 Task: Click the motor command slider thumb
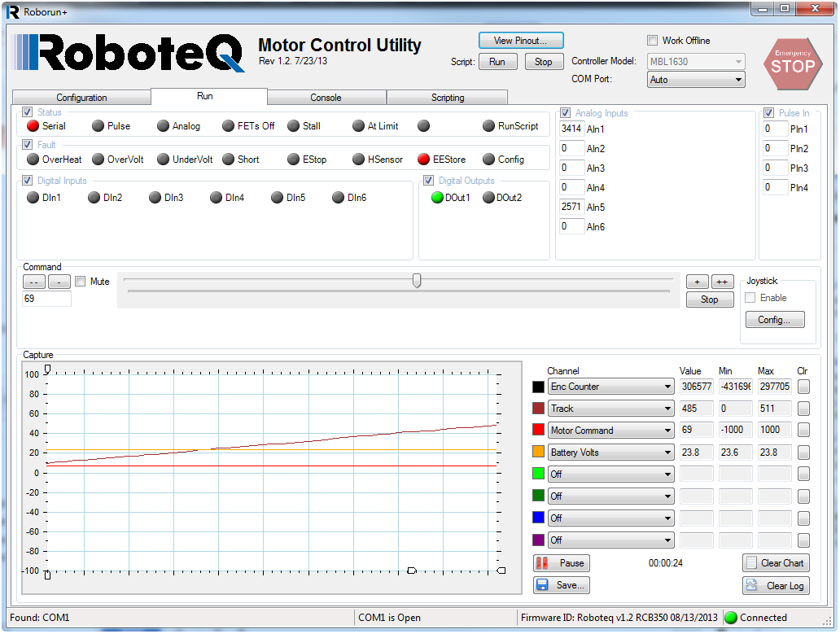point(417,281)
